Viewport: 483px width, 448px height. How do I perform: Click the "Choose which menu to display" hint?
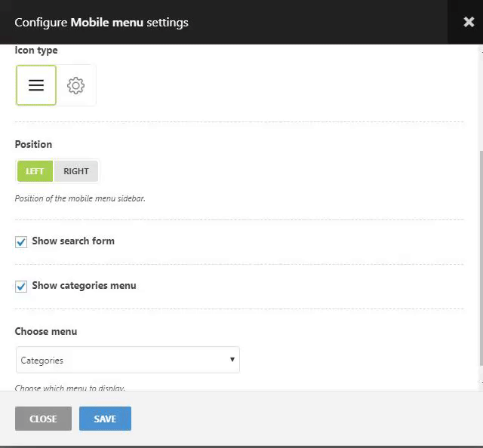(70, 388)
